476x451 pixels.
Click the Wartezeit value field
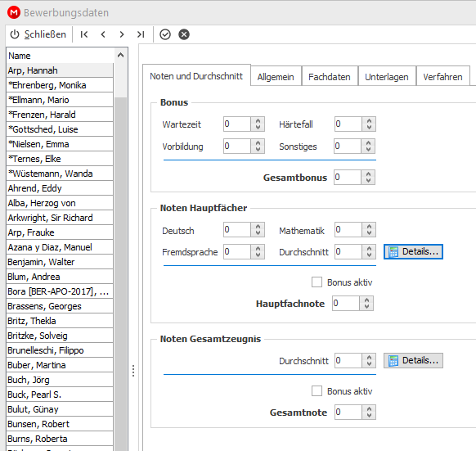point(237,124)
